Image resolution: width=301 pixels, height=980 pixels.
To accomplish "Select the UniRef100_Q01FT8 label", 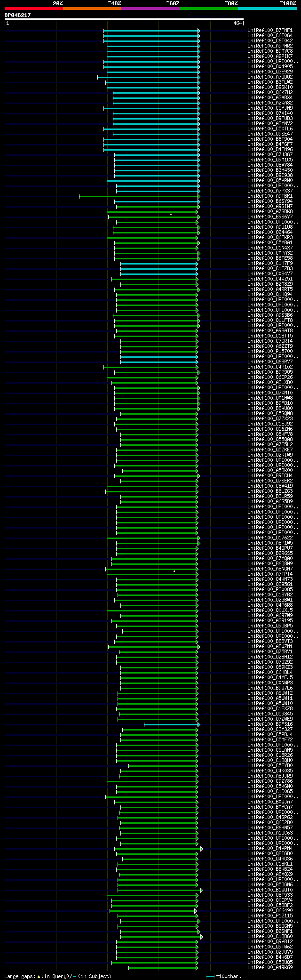I will click(270, 321).
